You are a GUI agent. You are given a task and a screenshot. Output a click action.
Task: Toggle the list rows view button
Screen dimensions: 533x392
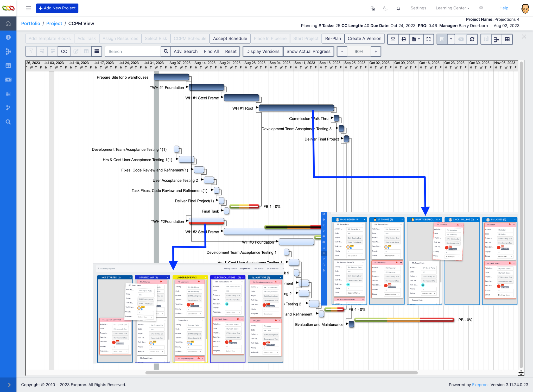point(97,52)
